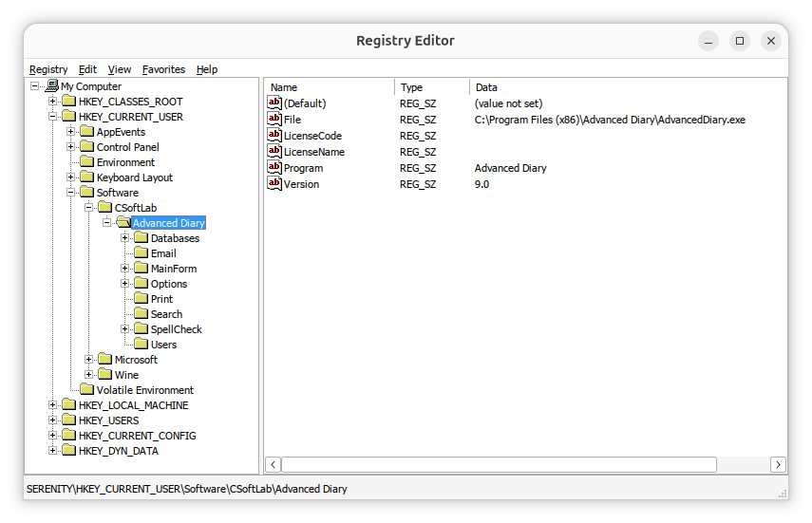Click the open Advanced Diary folder icon
This screenshot has height=523, width=812.
coord(123,222)
